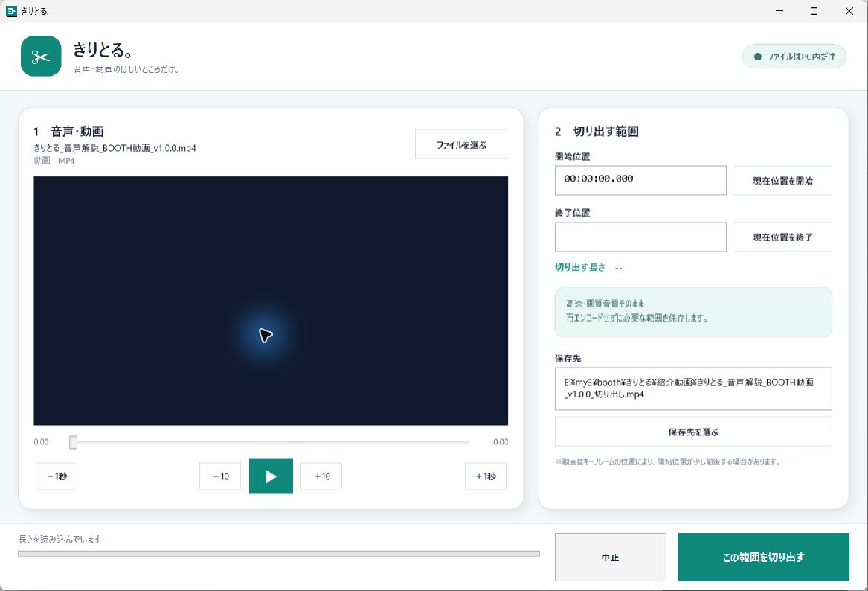868x591 pixels.
Task: Click the 1 音声・動画 heading
Action: 68,131
